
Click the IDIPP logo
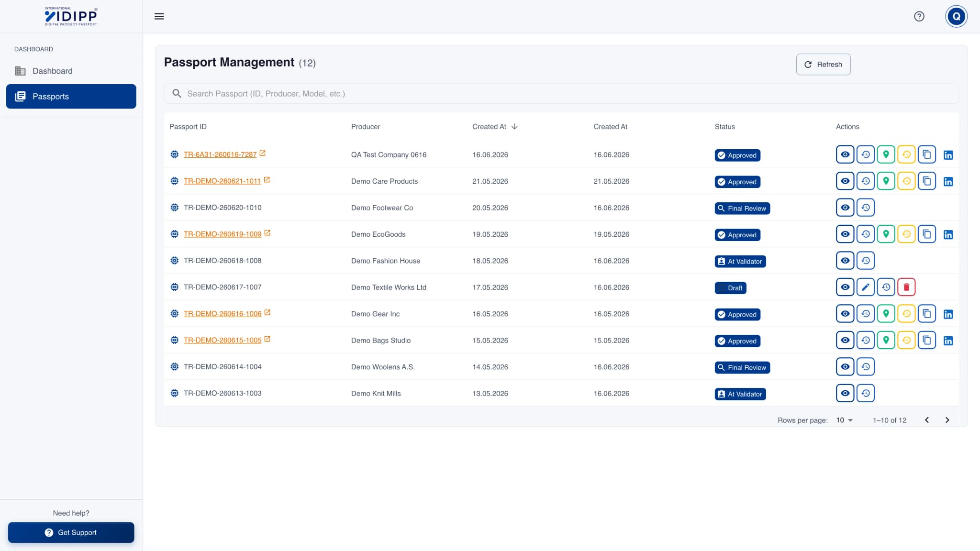click(x=71, y=16)
